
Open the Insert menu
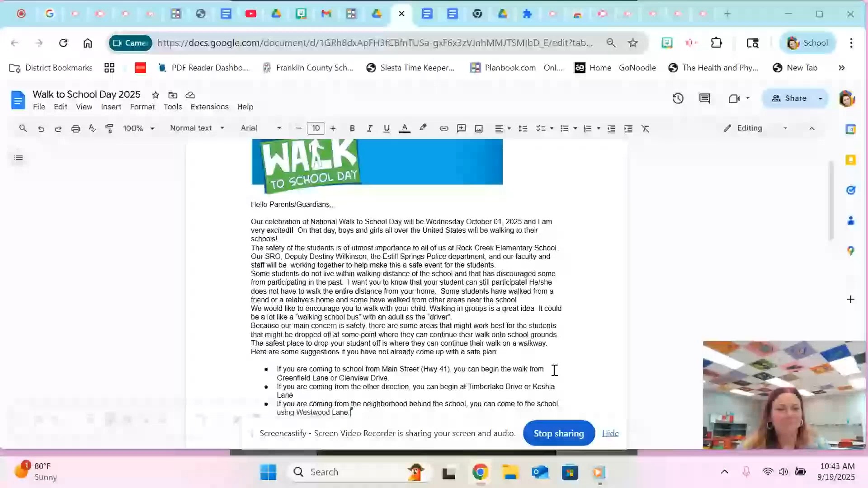click(x=111, y=107)
